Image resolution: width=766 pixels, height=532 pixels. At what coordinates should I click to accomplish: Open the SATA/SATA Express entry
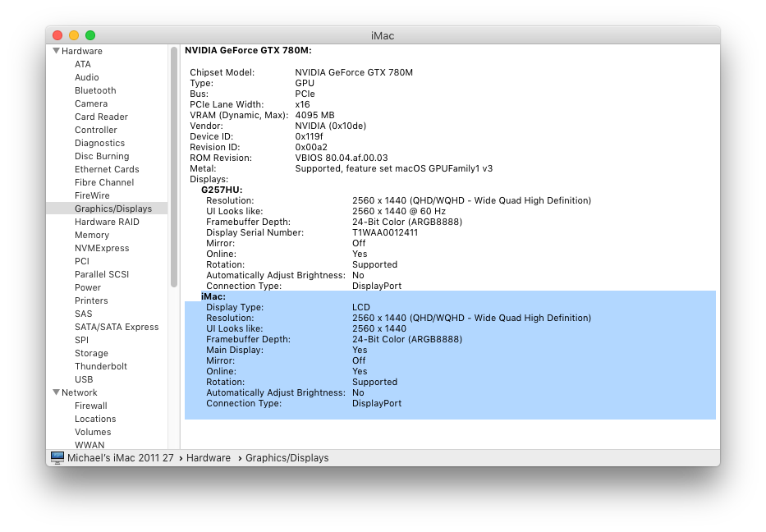pos(117,327)
